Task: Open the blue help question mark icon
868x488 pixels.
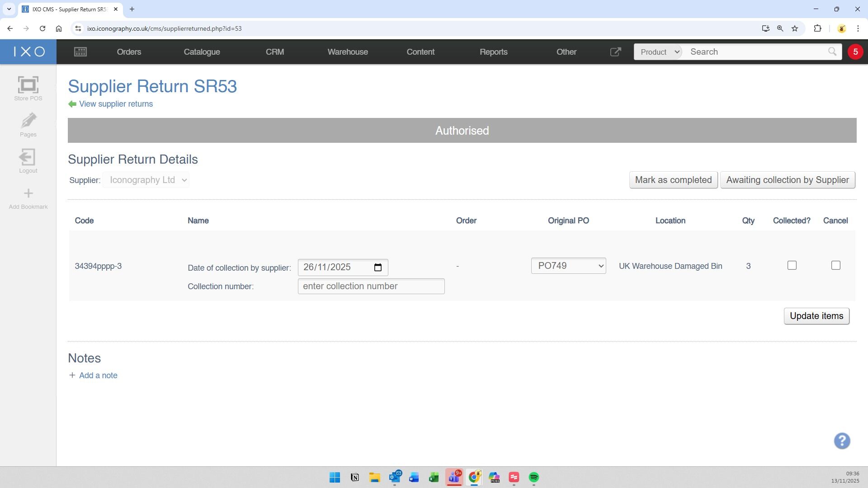Action: pos(842,441)
